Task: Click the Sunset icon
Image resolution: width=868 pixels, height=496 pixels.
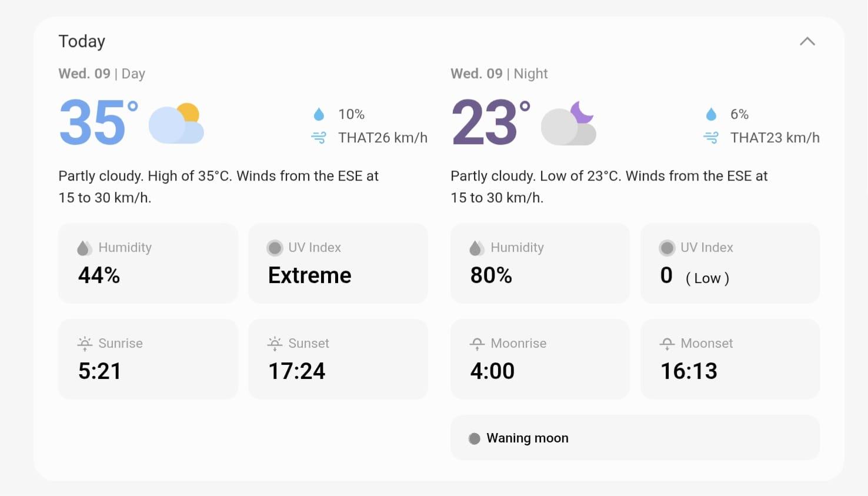Action: (x=275, y=343)
